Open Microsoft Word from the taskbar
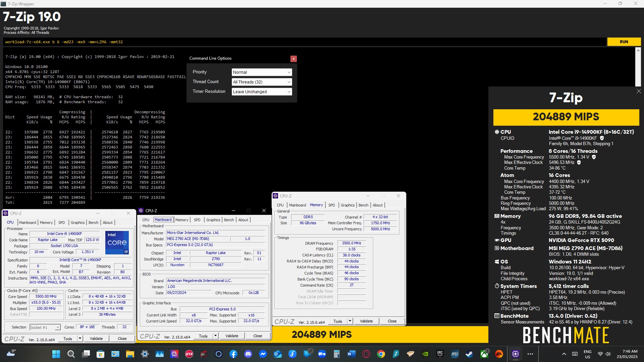 click(351, 354)
